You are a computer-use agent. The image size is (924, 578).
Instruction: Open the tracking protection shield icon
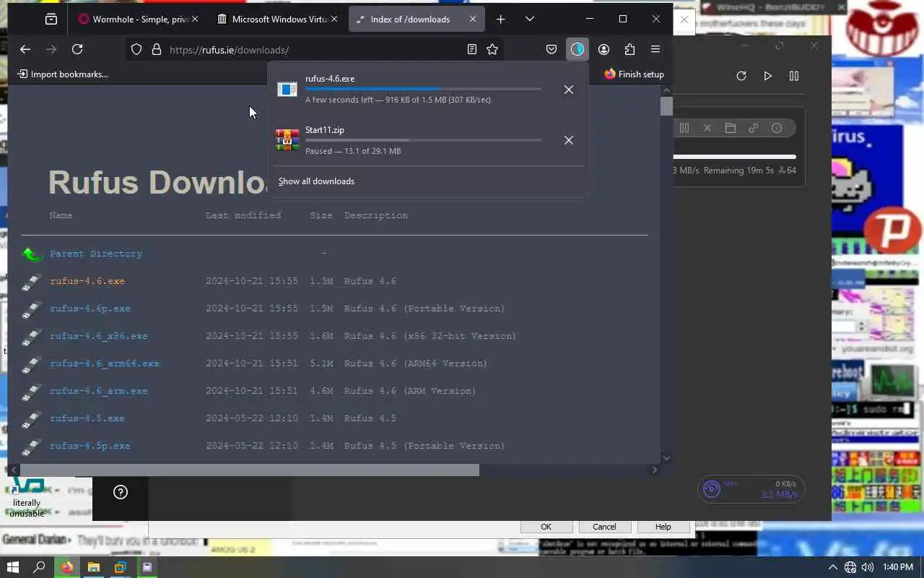pos(136,49)
